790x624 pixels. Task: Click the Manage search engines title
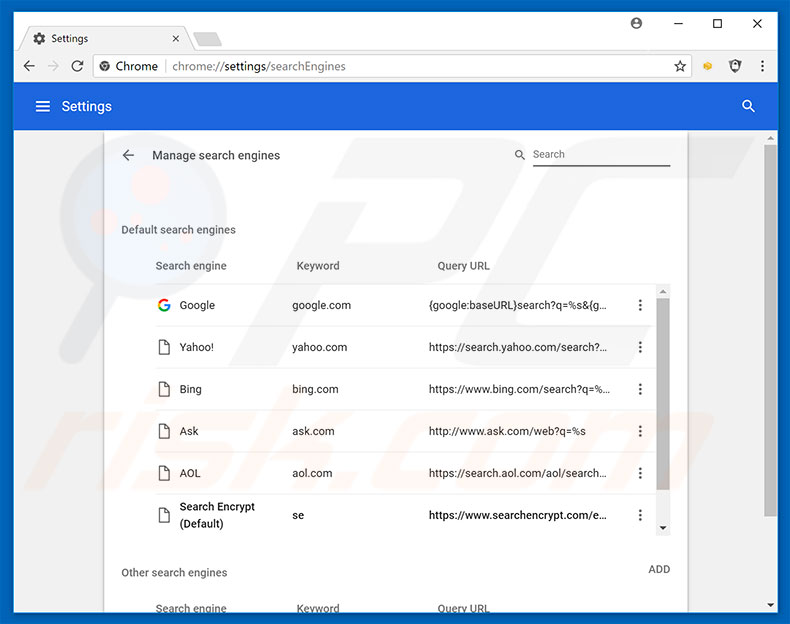[216, 155]
